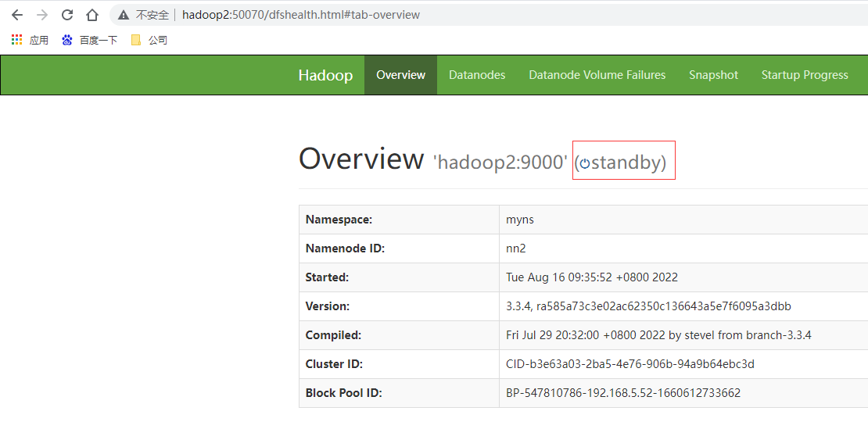868x429 pixels.
Task: Open the 百度一下 bookmark
Action: click(x=90, y=40)
